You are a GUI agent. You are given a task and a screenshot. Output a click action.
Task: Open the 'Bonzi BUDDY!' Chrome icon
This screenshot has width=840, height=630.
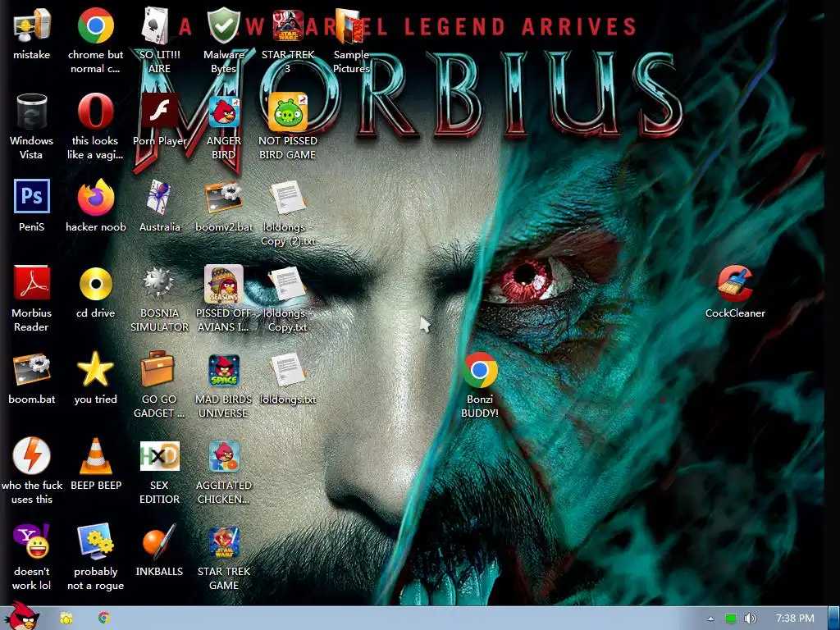click(x=480, y=370)
